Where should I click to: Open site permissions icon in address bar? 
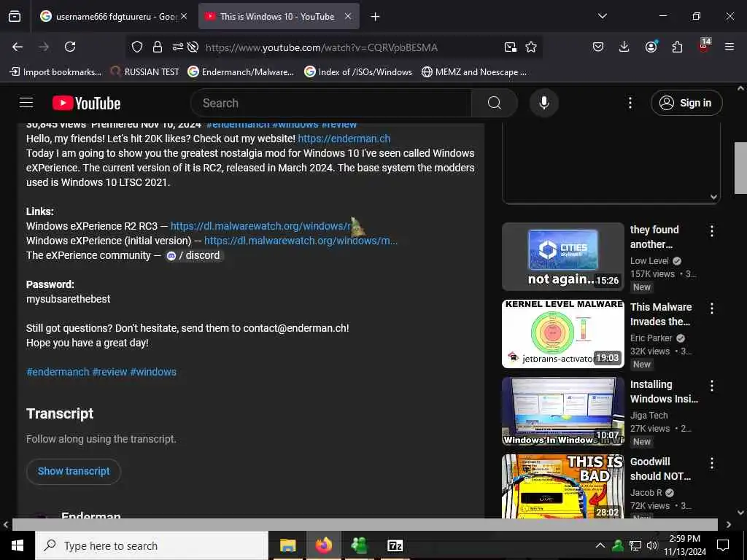tap(177, 47)
